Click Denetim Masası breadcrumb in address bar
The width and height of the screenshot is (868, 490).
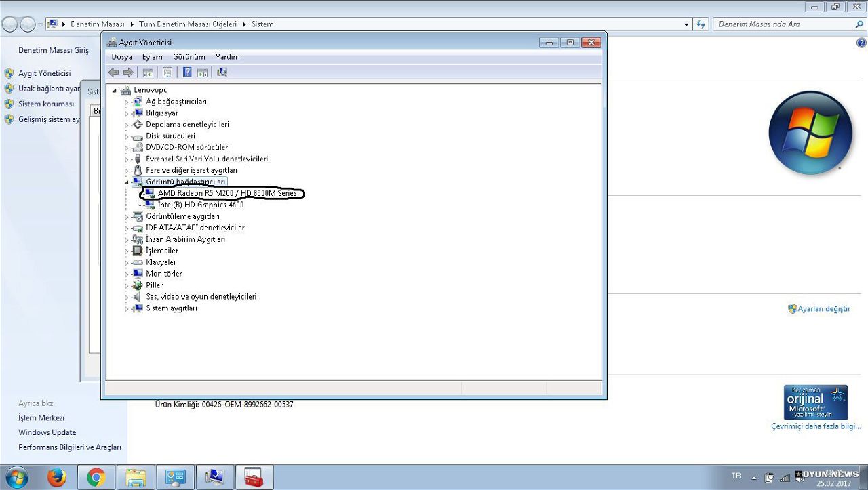pyautogui.click(x=98, y=24)
